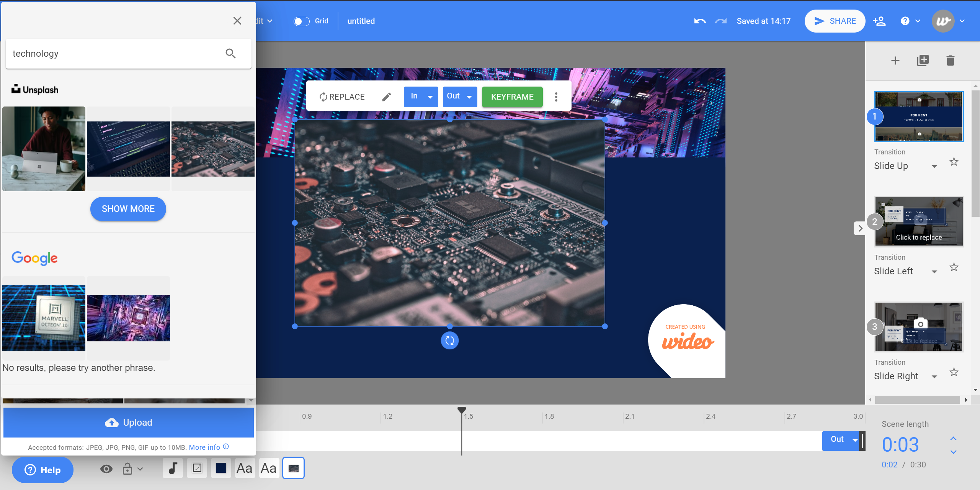
Task: Duplicate the scene
Action: click(923, 61)
